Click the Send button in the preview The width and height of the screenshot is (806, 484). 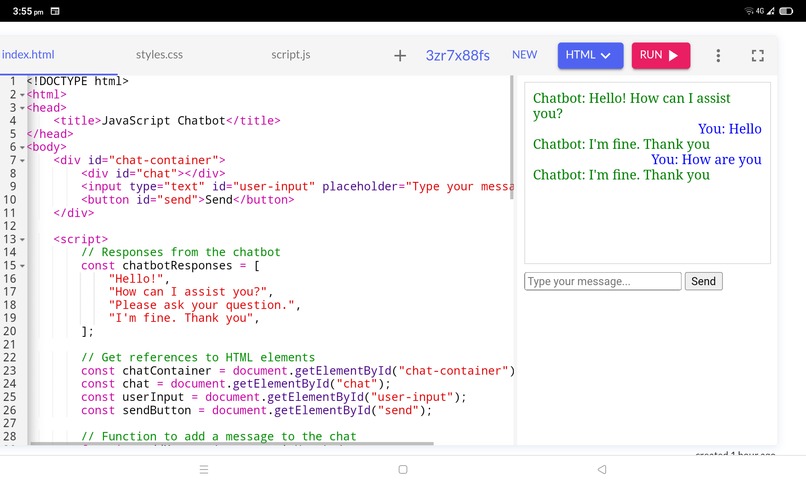[x=703, y=281]
